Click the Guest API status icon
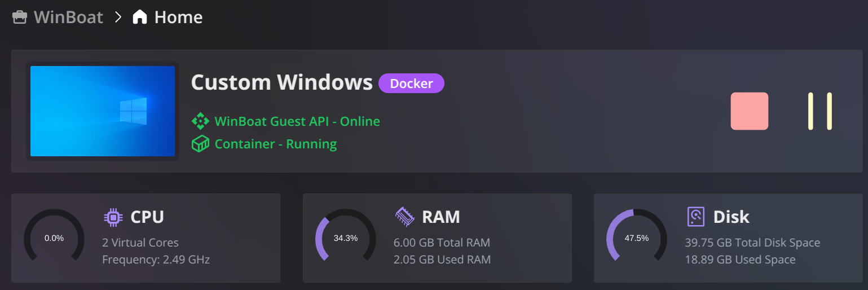This screenshot has width=868, height=290. tap(201, 121)
